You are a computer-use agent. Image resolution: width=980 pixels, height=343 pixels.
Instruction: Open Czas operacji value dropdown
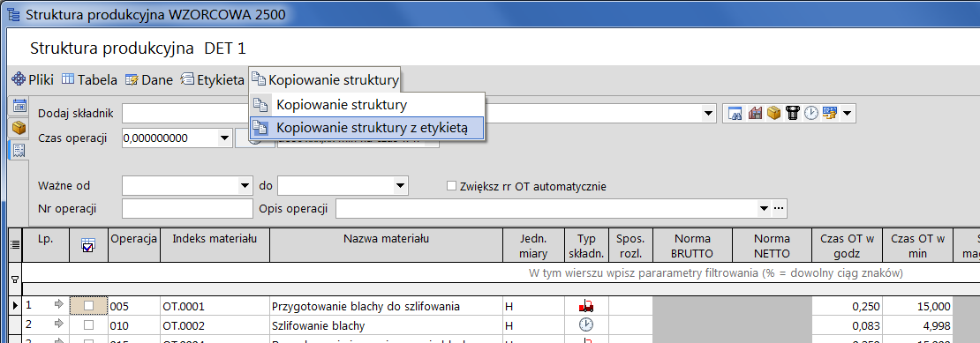(224, 138)
